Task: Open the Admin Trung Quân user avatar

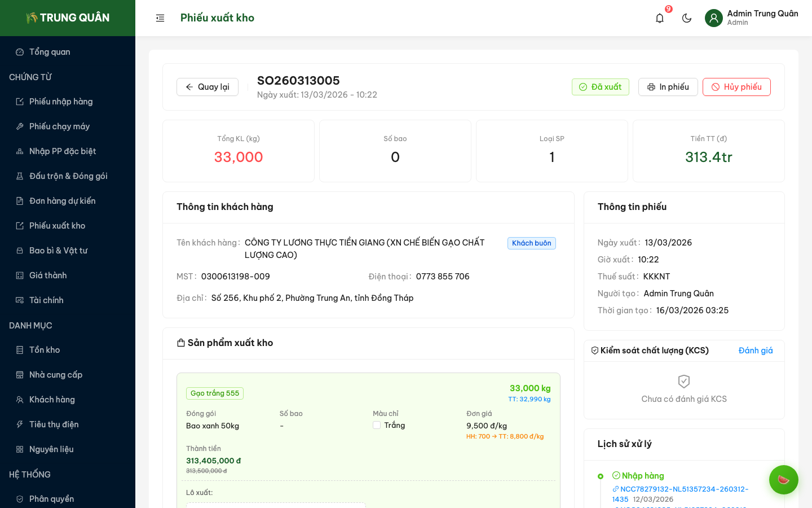Action: pos(714,18)
